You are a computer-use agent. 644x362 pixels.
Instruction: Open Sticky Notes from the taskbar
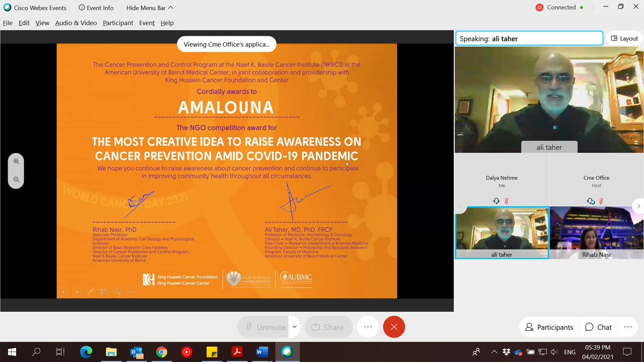(211, 352)
